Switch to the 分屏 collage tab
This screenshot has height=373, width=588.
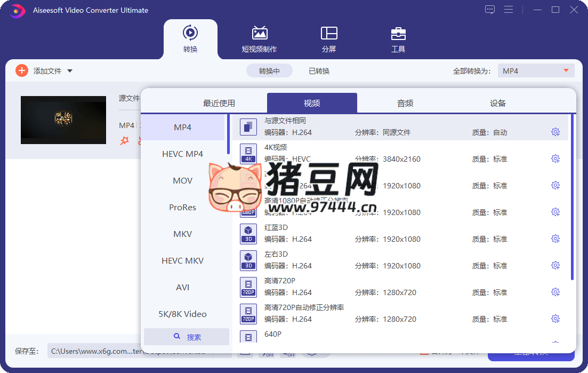coord(329,39)
